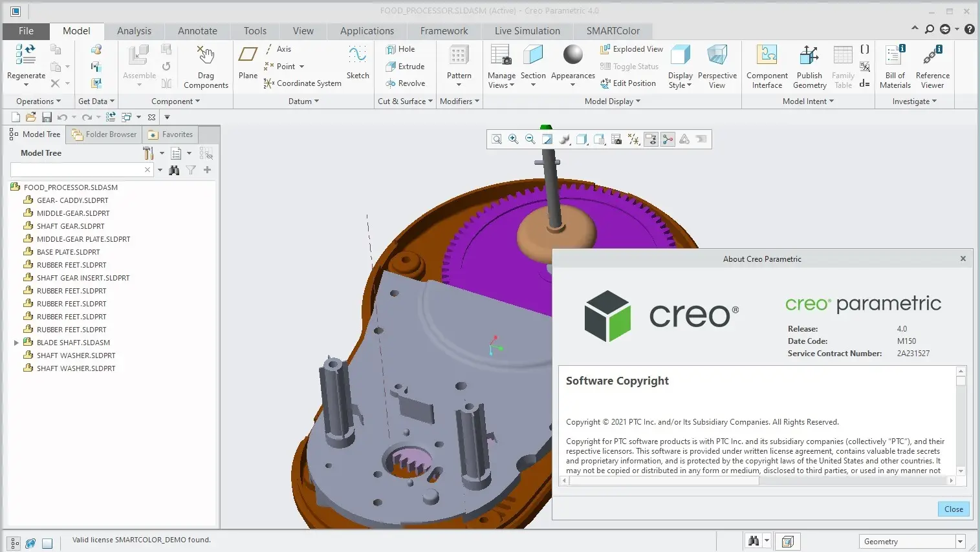Viewport: 980px width, 552px height.
Task: Click Edit Position in Model Display
Action: pyautogui.click(x=628, y=83)
